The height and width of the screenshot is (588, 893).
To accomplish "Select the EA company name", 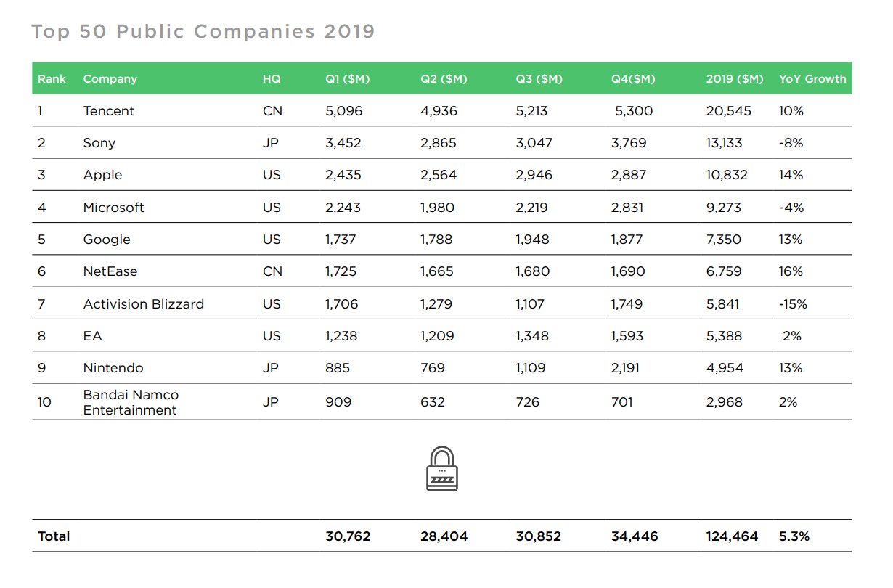I will pos(91,336).
